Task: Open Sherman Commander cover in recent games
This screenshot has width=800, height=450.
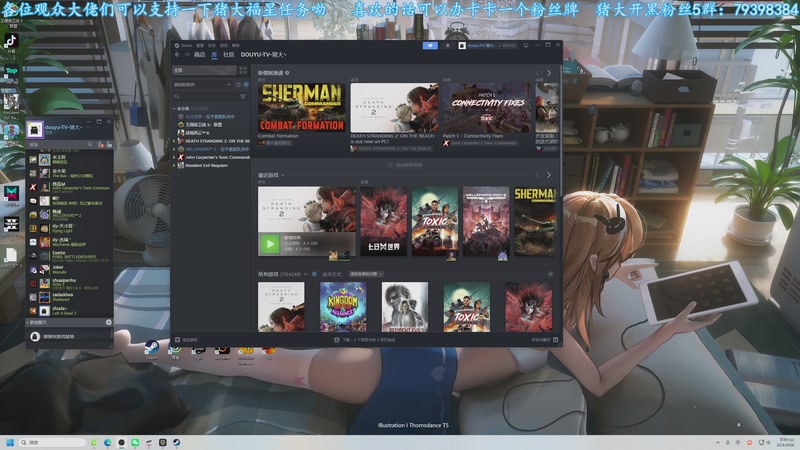Action: [534, 221]
